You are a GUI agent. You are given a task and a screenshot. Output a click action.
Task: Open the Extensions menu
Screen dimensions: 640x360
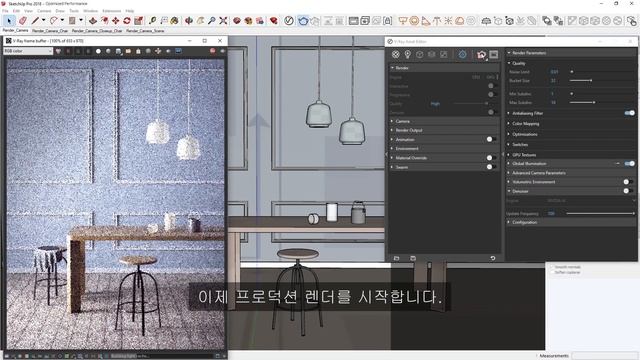pyautogui.click(x=111, y=11)
